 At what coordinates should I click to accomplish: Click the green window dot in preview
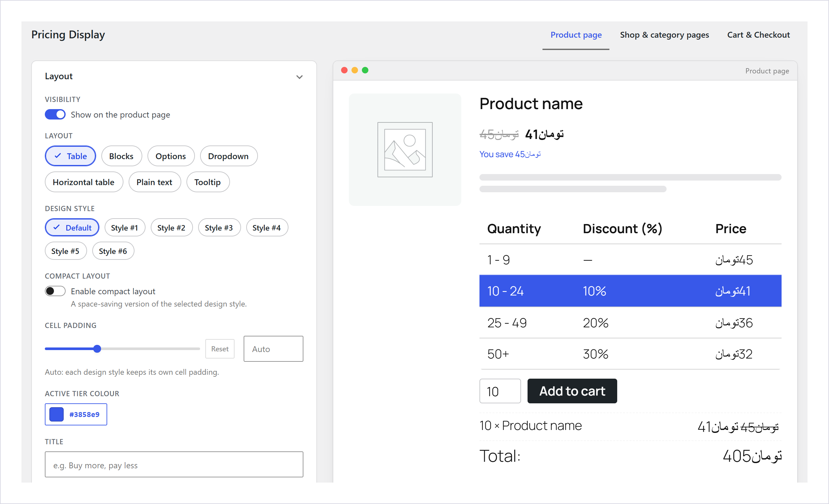coord(365,70)
